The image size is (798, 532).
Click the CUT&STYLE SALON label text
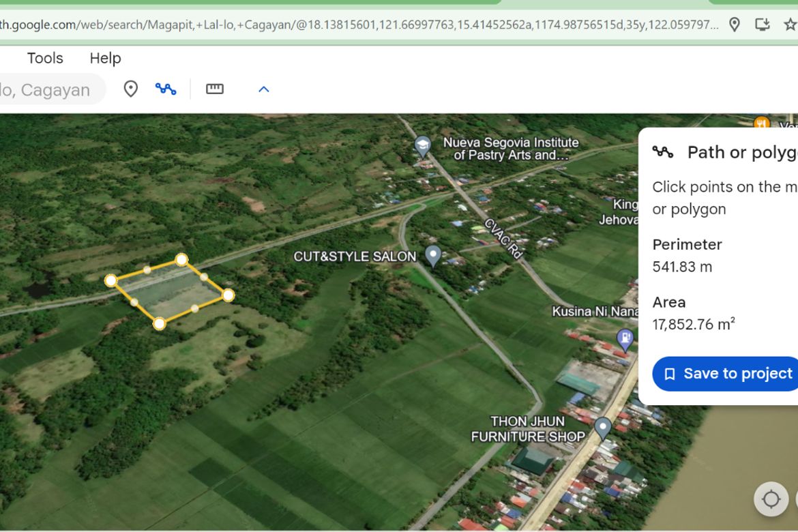(x=355, y=256)
